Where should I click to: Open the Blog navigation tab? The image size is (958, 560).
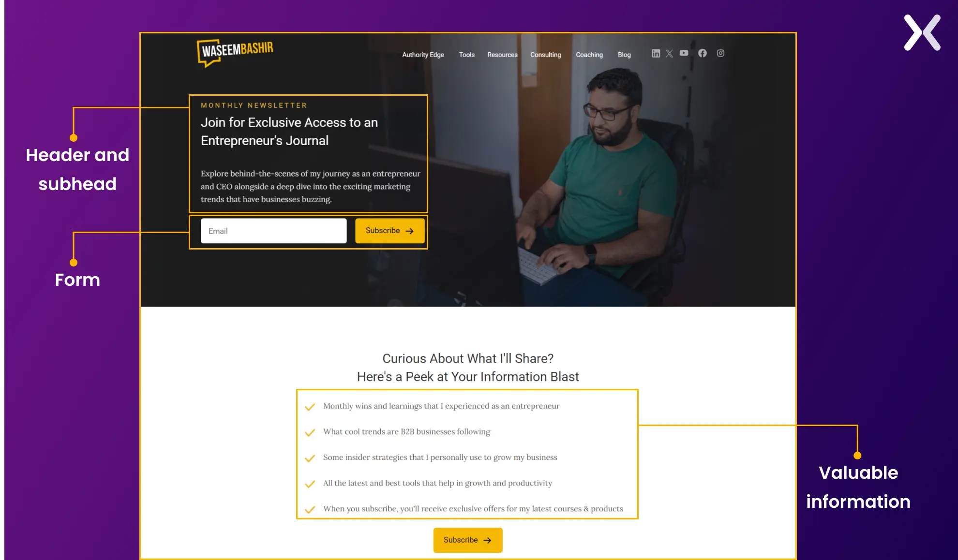pyautogui.click(x=624, y=54)
